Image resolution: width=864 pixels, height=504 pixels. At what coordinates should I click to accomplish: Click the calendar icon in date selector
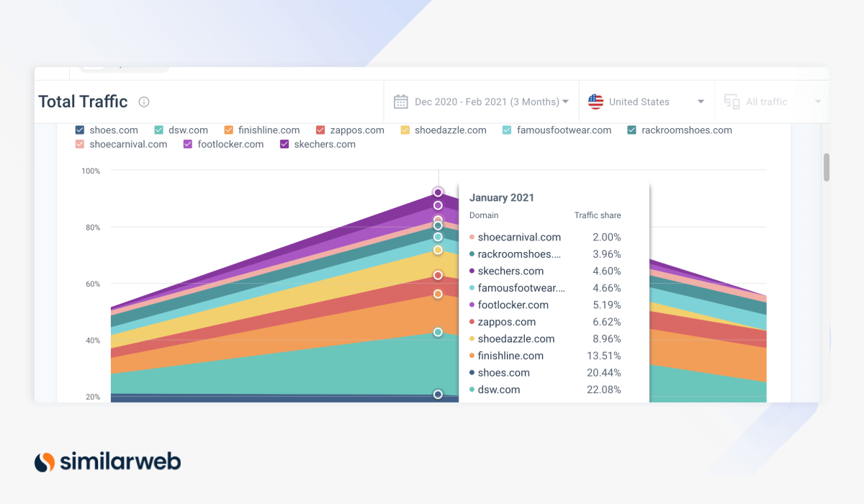click(401, 102)
